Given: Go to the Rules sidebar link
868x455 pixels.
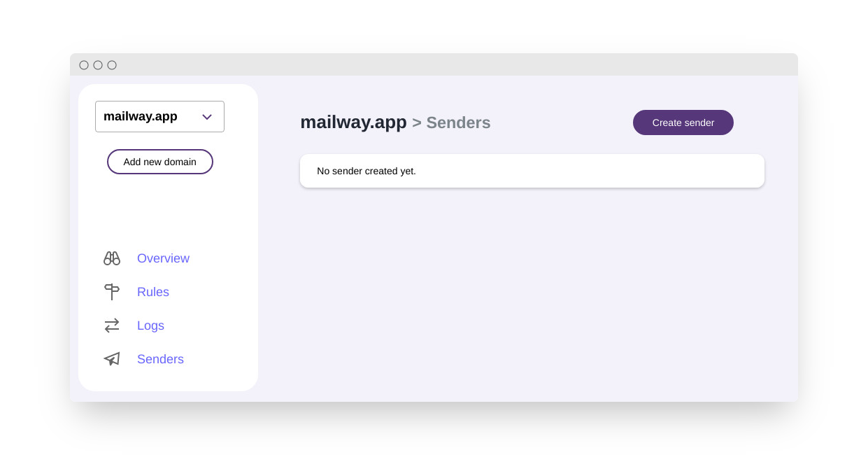Looking at the screenshot, I should click(x=153, y=292).
